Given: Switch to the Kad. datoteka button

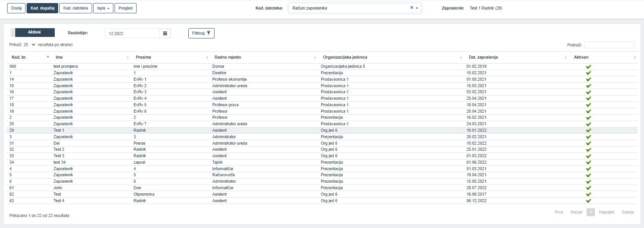Looking at the screenshot, I should (76, 8).
